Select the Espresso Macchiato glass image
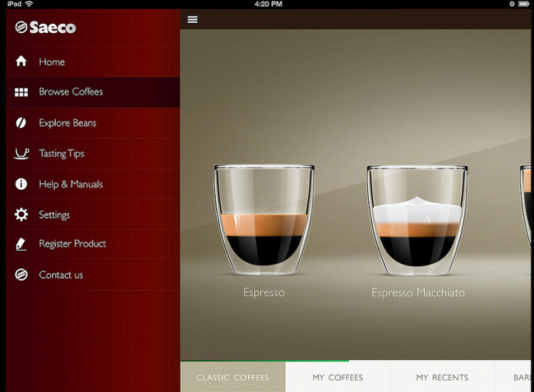Screen dimensions: 534x392 pyautogui.click(x=417, y=219)
